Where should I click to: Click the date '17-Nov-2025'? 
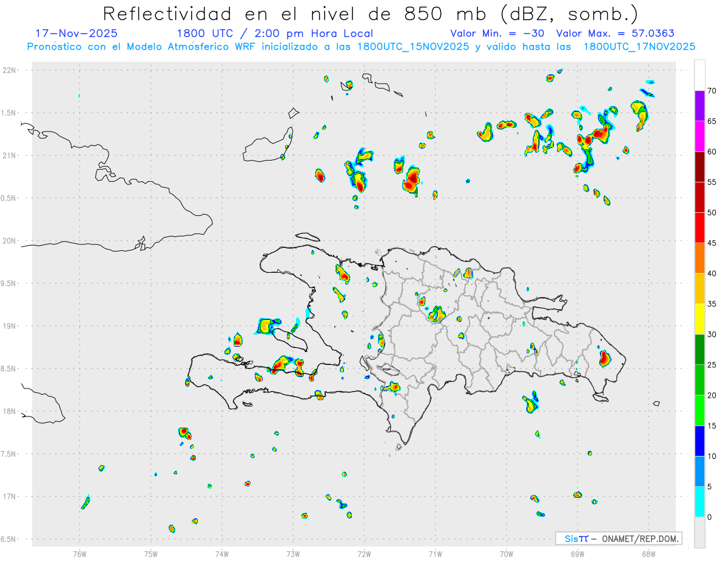tap(77, 33)
